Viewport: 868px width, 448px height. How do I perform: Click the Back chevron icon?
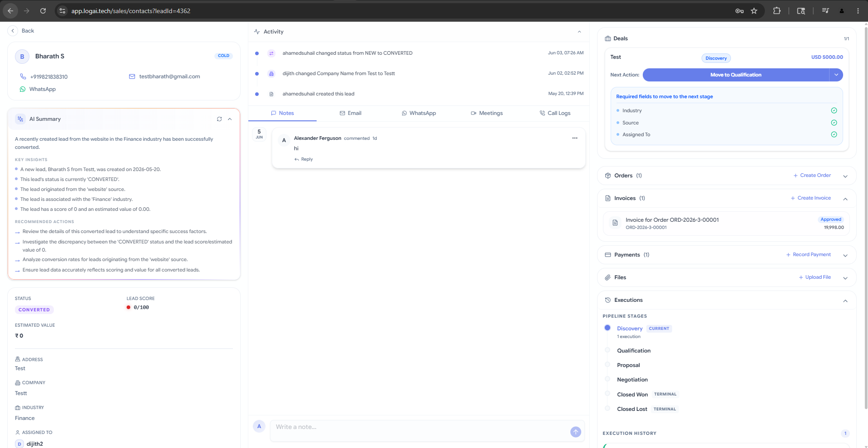pyautogui.click(x=13, y=31)
